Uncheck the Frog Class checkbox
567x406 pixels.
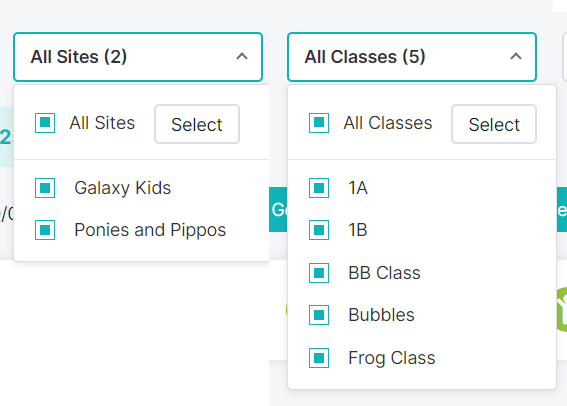[x=319, y=358]
